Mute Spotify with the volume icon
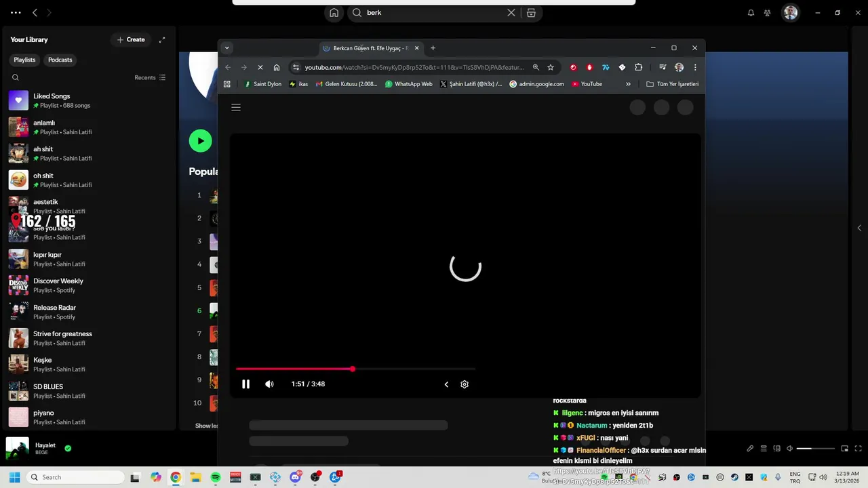 (x=789, y=449)
